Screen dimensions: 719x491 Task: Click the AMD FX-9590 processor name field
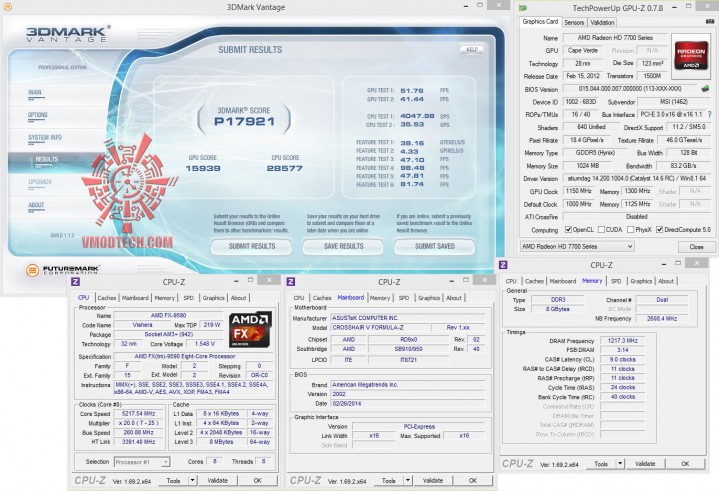pyautogui.click(x=168, y=315)
